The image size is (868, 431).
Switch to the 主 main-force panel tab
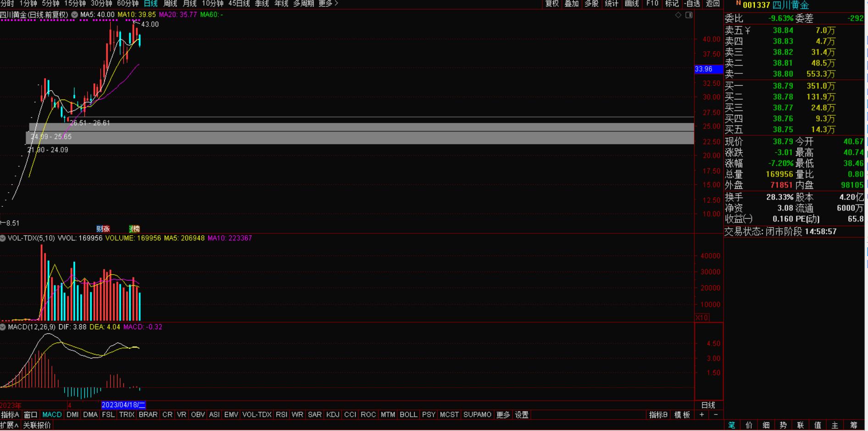click(835, 425)
